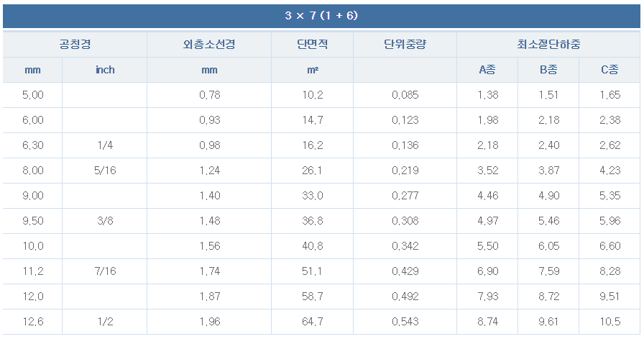Viewport: 644px width, 339px height.
Task: Click the 1/2 inch cell
Action: point(105,322)
